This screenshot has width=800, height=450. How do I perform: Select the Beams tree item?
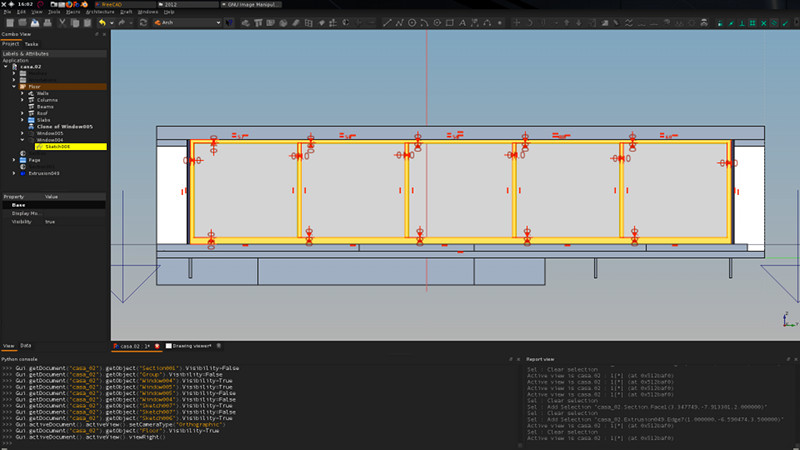click(x=45, y=107)
